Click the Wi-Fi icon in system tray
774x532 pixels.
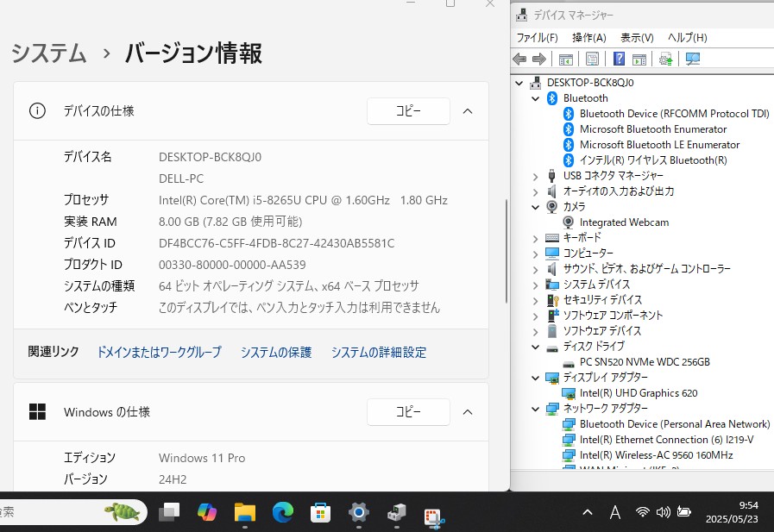[x=642, y=512]
